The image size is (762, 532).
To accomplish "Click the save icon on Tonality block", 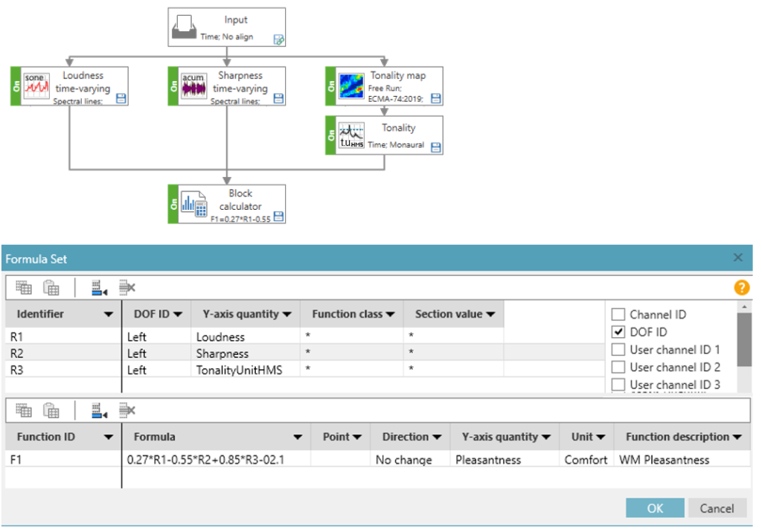I will (436, 147).
